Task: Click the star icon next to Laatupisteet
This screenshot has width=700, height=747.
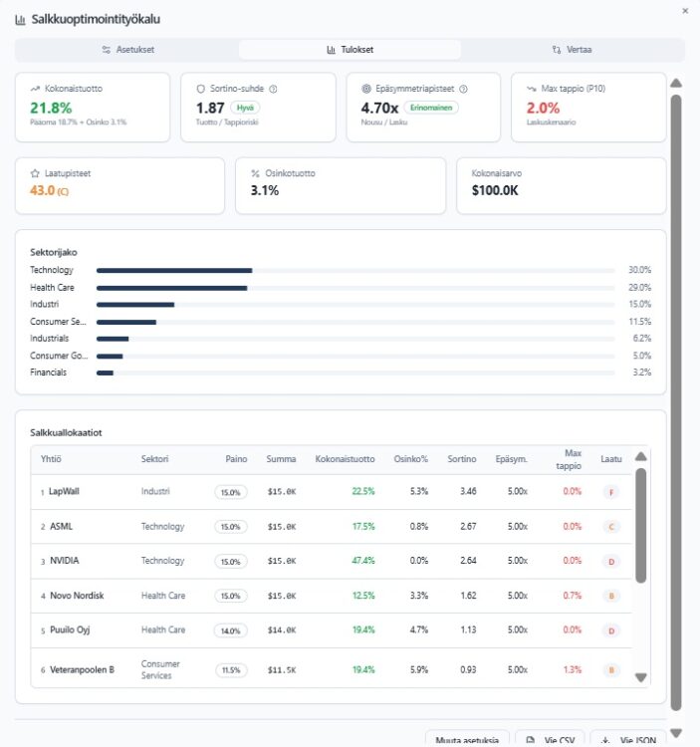Action: point(35,173)
